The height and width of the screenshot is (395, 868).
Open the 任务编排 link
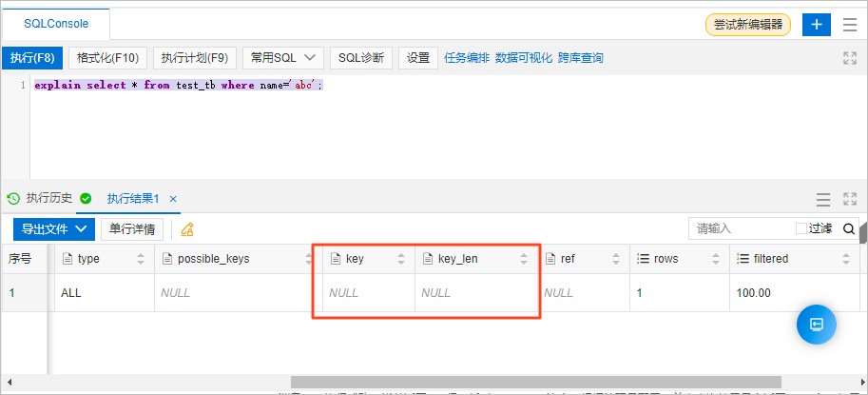click(467, 58)
